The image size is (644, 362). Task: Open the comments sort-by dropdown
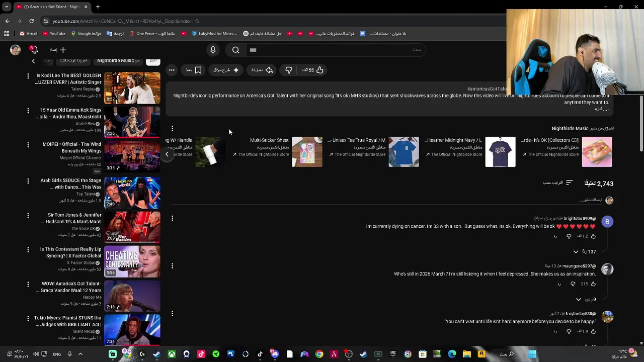click(557, 183)
